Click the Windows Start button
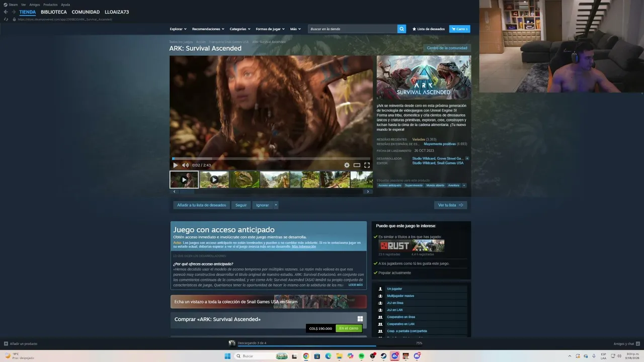This screenshot has width=644, height=362. (227, 356)
